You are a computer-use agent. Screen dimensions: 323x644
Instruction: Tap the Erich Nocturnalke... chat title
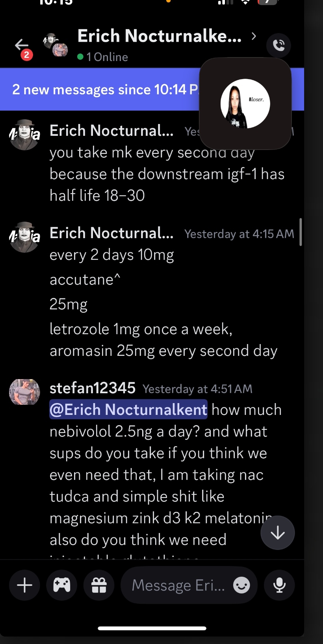(x=159, y=36)
